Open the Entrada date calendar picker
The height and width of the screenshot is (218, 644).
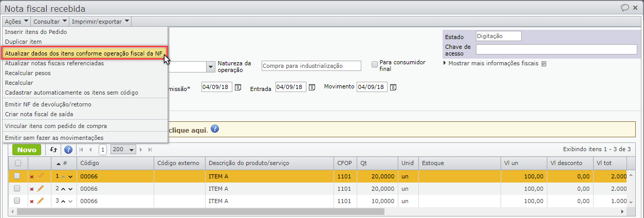click(312, 87)
